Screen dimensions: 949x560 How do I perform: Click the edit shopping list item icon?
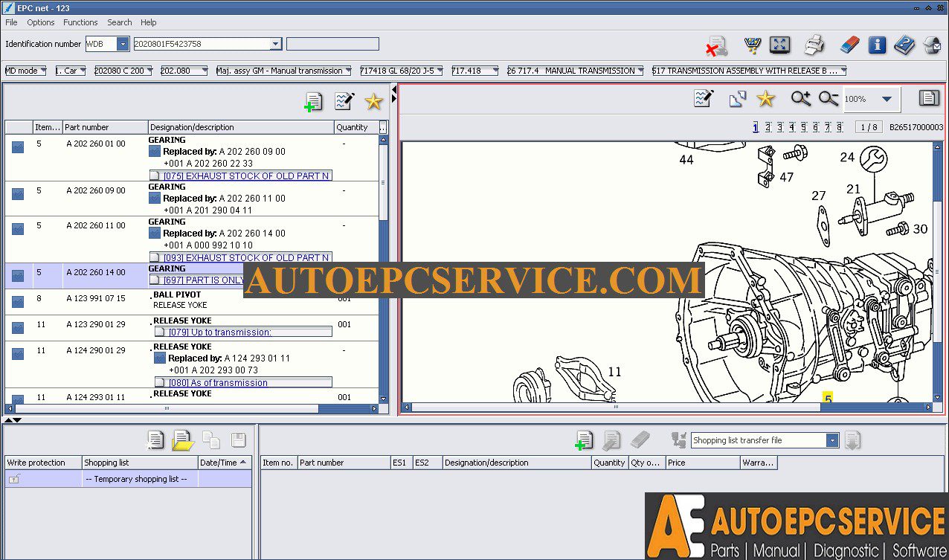611,440
